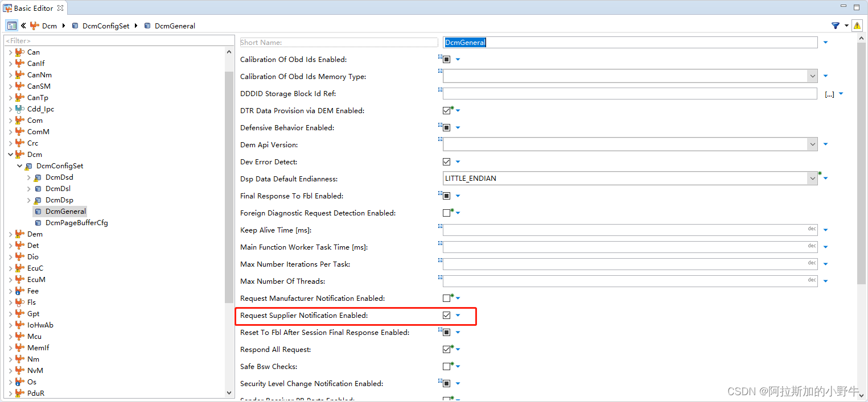Click the back double-chevron navigation icon
The image size is (868, 402).
pyautogui.click(x=23, y=26)
